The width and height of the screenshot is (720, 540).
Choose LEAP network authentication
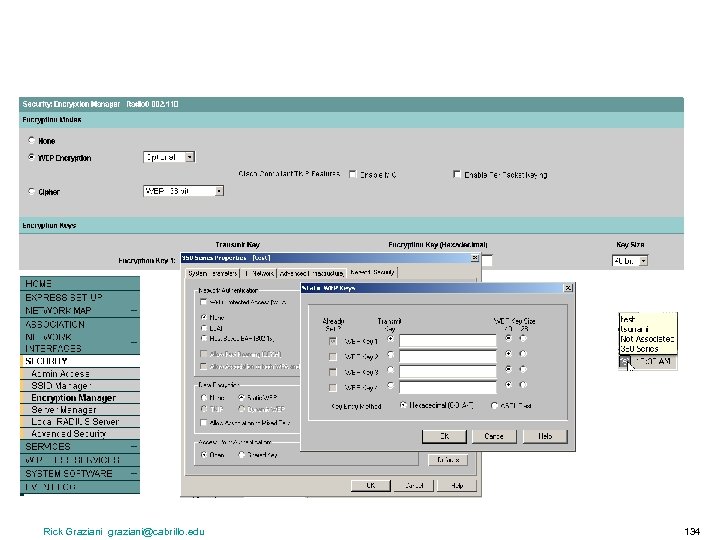[204, 328]
